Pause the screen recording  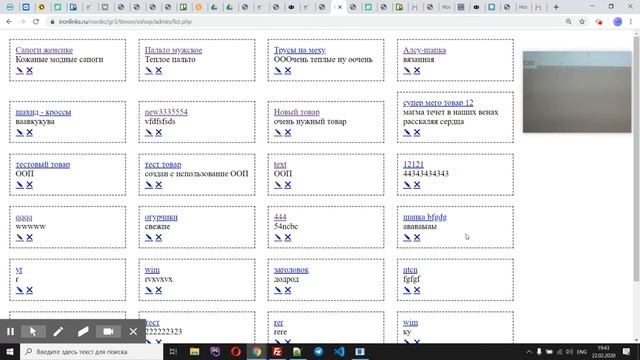11,331
